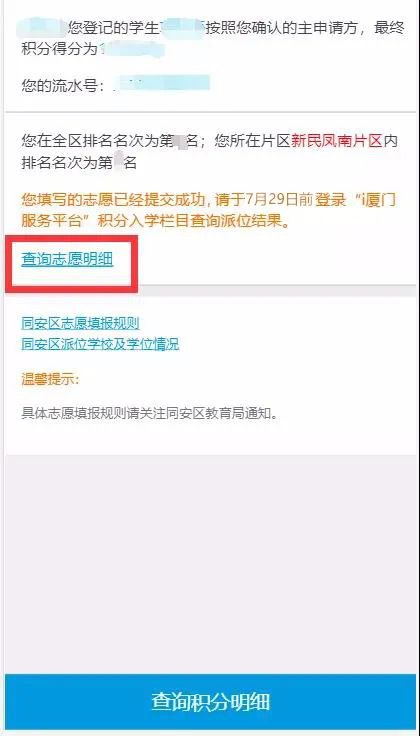Tap the 查询积分明细 blue button

210,702
